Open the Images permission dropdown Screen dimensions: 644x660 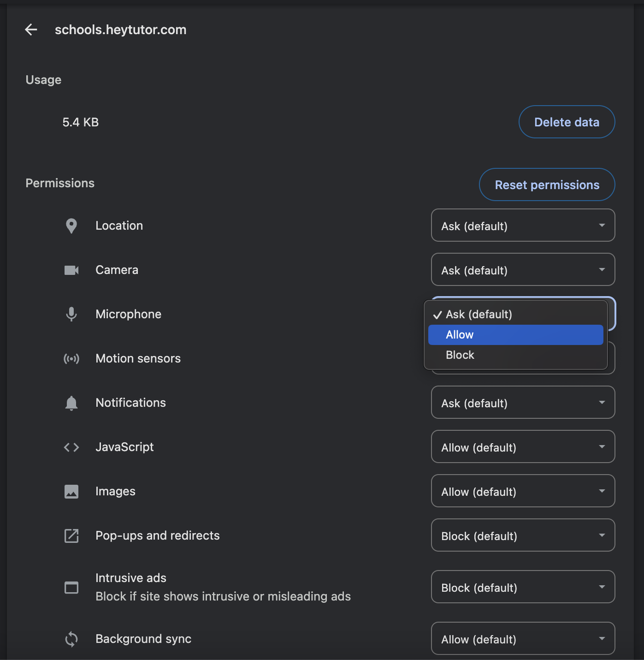coord(523,491)
